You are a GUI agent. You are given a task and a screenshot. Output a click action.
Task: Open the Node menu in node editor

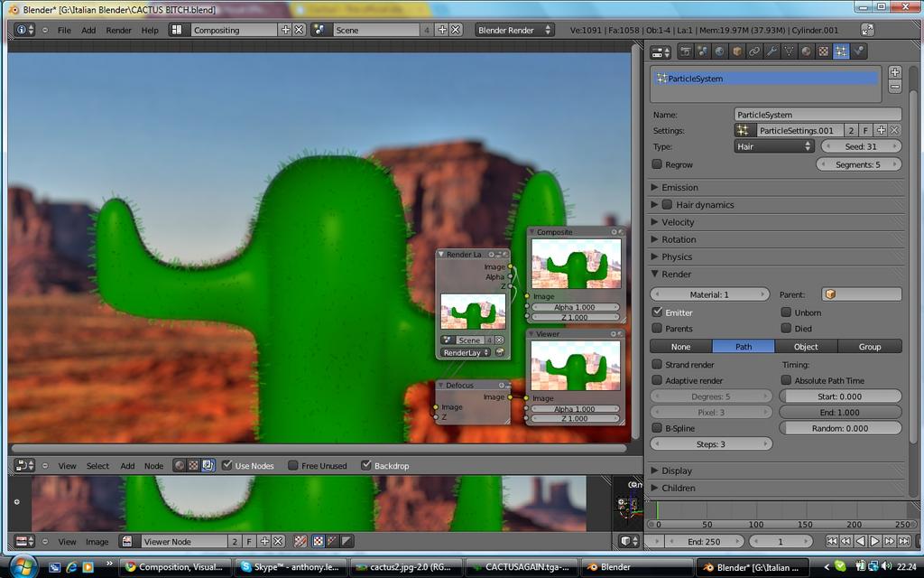click(x=153, y=465)
